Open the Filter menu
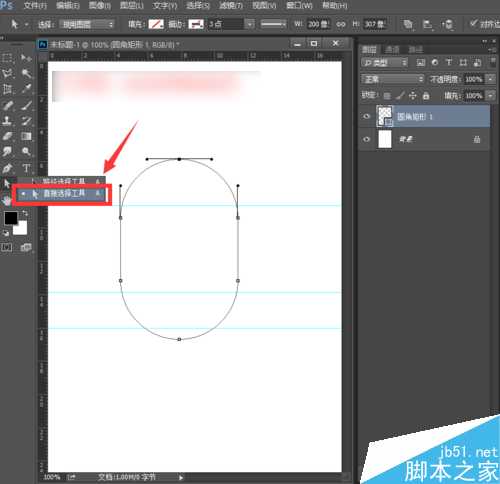 pyautogui.click(x=231, y=5)
